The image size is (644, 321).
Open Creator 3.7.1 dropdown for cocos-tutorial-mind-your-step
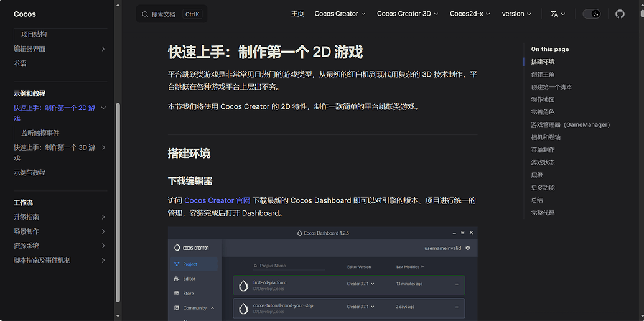coord(361,307)
